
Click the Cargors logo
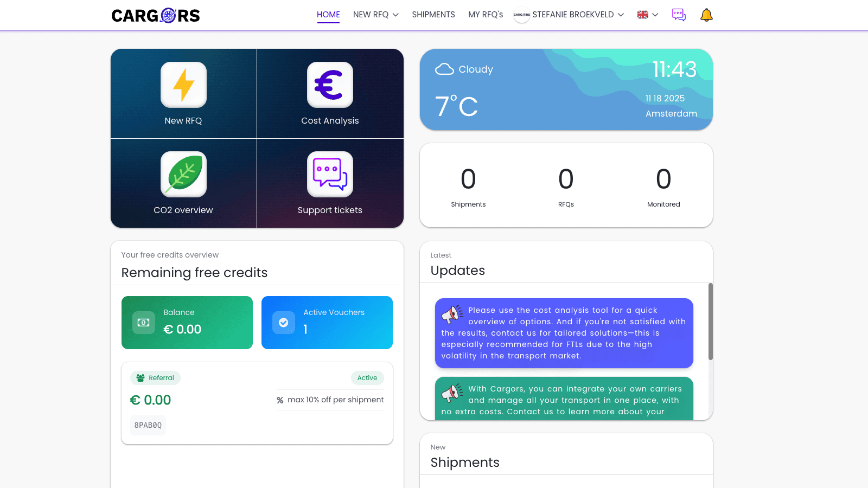pyautogui.click(x=156, y=15)
